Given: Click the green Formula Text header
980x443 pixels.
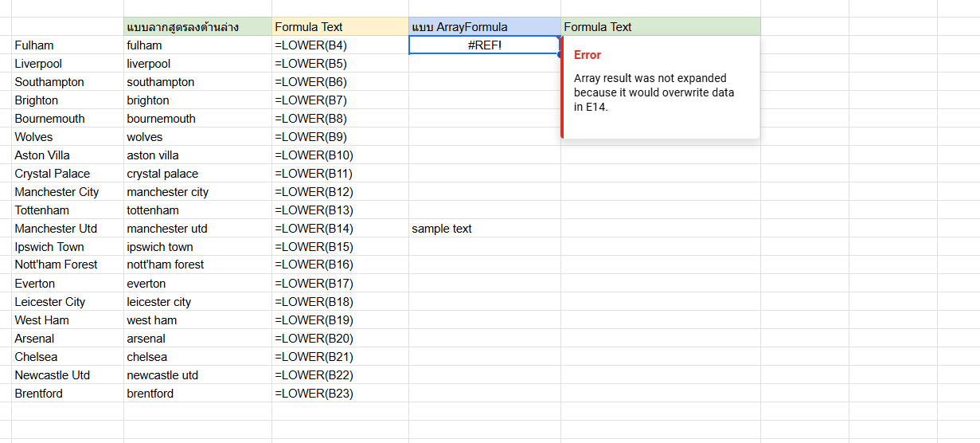Looking at the screenshot, I should click(661, 27).
